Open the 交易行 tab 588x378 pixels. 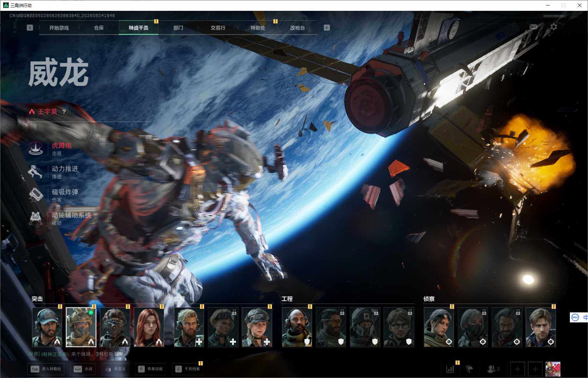tap(218, 28)
